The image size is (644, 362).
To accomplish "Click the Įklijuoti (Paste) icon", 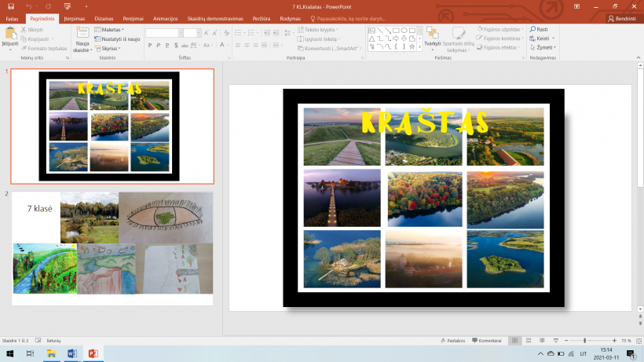I will [10, 34].
